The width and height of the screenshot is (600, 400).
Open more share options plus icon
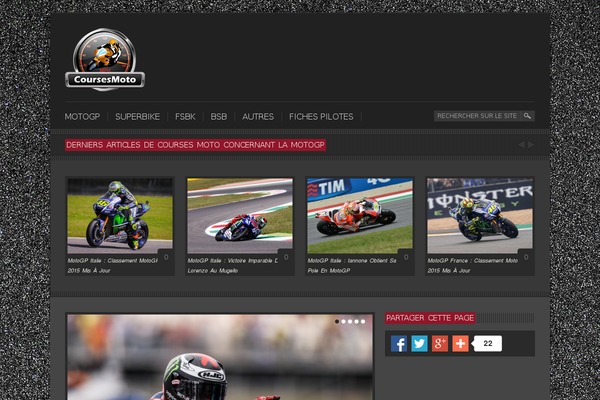[x=460, y=344]
